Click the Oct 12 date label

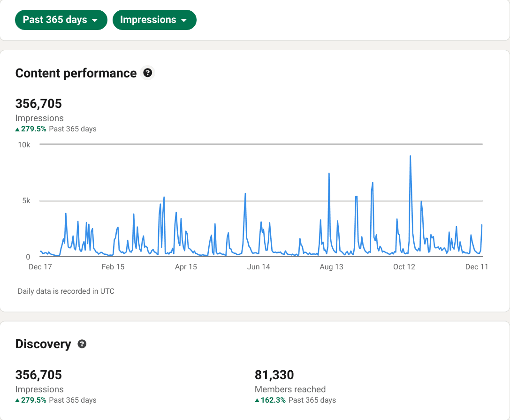coord(404,267)
